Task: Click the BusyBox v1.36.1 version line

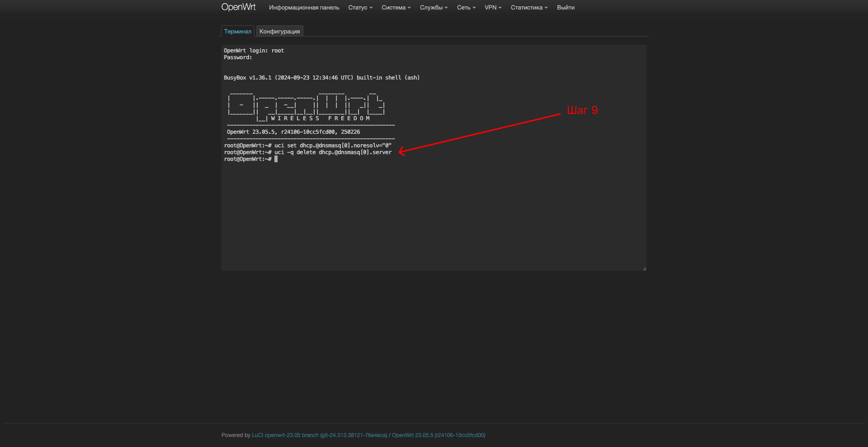Action: [321, 78]
